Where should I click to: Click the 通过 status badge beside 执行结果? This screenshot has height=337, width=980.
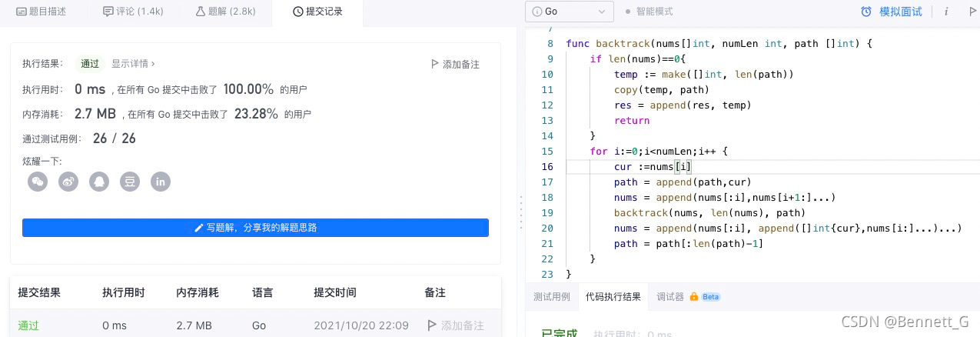90,64
